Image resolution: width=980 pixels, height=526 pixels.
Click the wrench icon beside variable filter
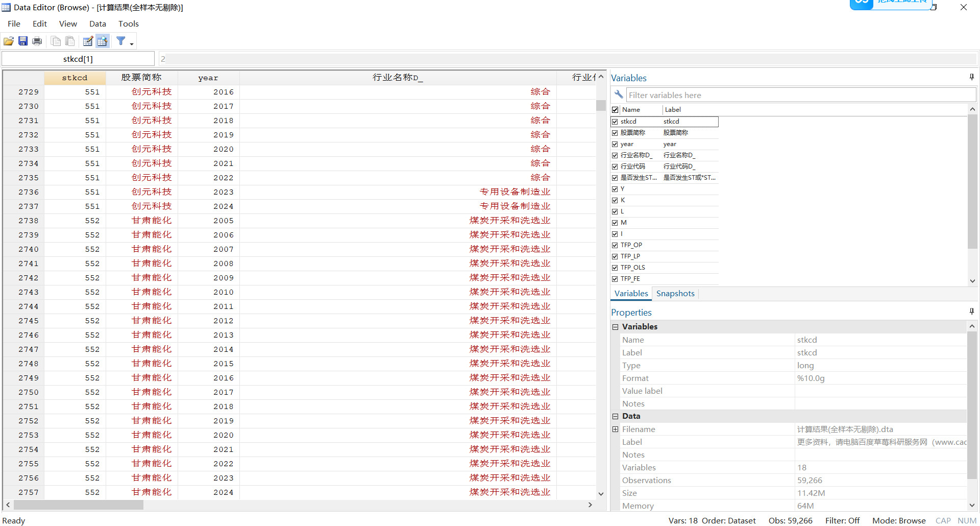[x=619, y=94]
